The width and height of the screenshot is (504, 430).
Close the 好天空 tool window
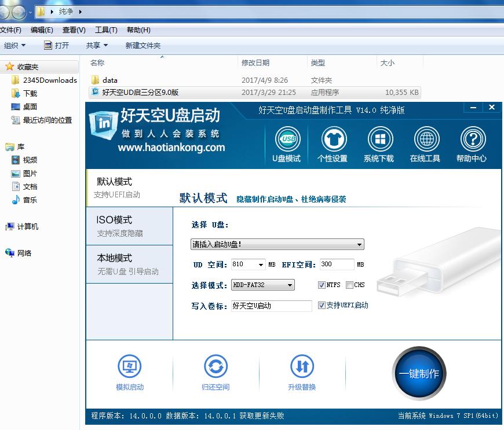492,108
